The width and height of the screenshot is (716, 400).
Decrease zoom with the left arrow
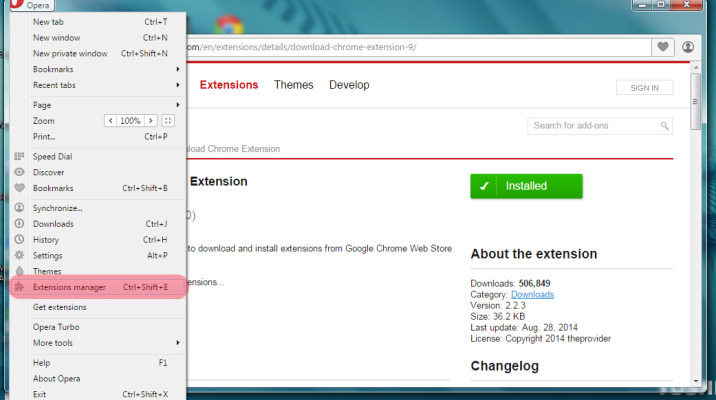tap(111, 121)
